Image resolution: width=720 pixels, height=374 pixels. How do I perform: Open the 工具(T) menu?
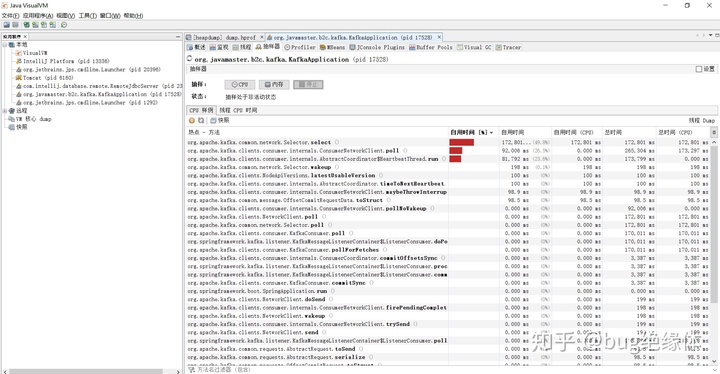click(x=87, y=16)
